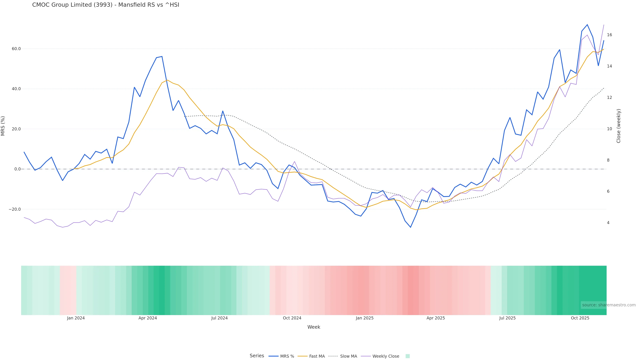Click the sharemaestro.com source label
The width and height of the screenshot is (644, 362).
[608, 305]
